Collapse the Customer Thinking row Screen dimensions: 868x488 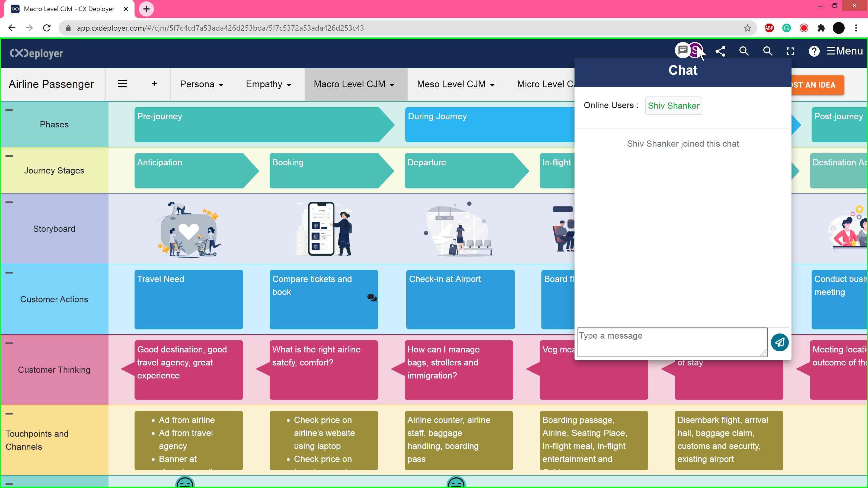tap(9, 343)
